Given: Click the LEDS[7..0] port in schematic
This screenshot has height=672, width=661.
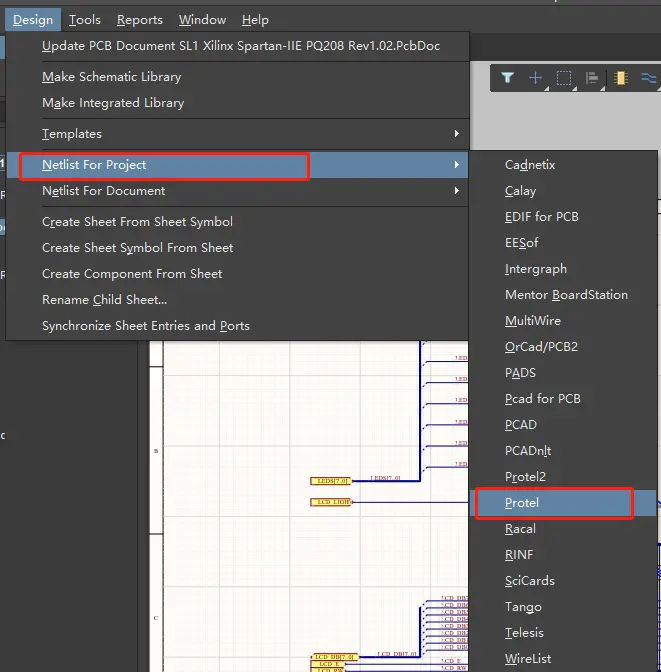Looking at the screenshot, I should coord(331,481).
